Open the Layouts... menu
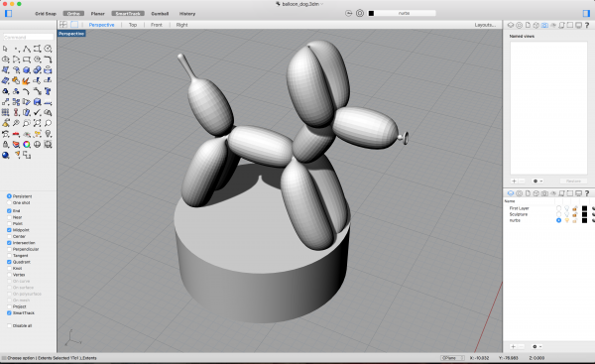595x364 pixels. (x=485, y=25)
